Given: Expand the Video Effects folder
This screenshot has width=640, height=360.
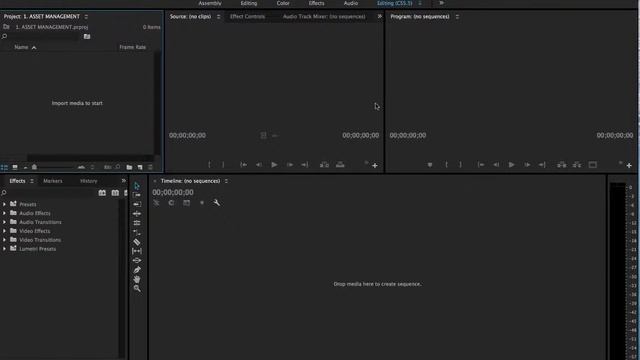Looking at the screenshot, I should coord(4,231).
